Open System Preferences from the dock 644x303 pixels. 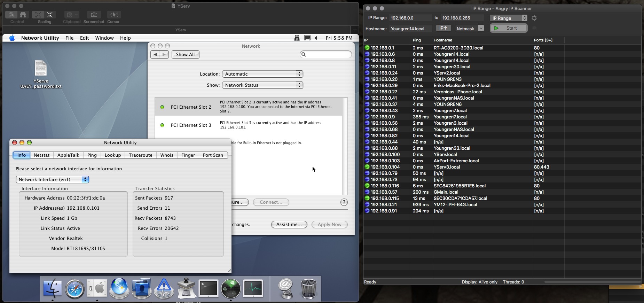pyautogui.click(x=97, y=288)
